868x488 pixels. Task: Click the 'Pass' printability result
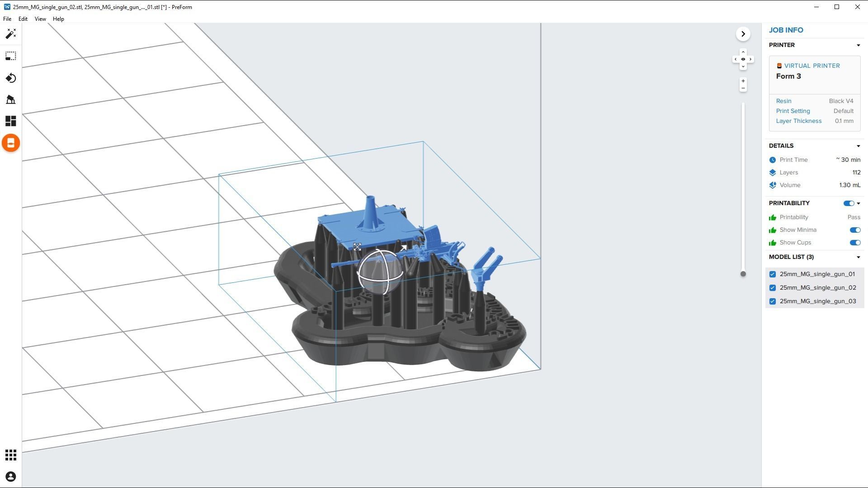tap(854, 217)
